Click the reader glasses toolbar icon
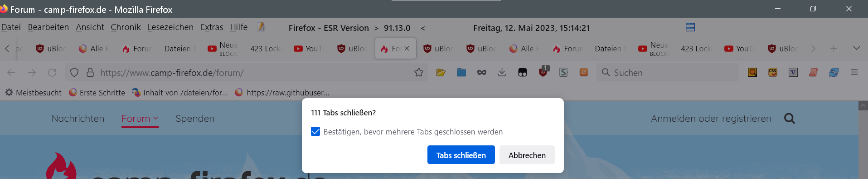 point(481,72)
